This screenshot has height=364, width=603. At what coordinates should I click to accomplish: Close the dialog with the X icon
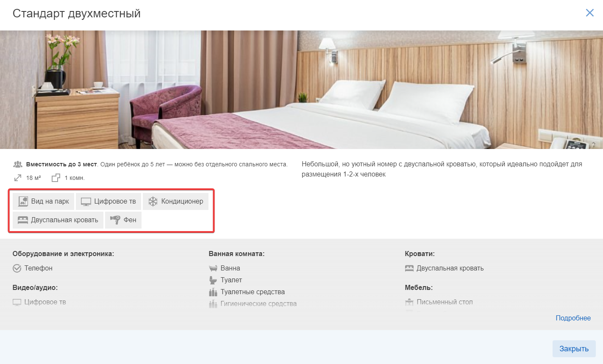[589, 13]
